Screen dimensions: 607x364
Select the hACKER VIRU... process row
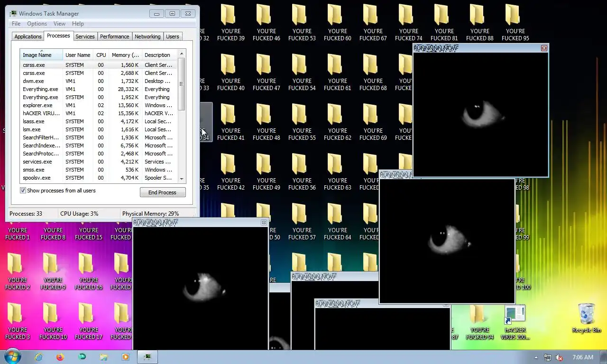coord(99,113)
